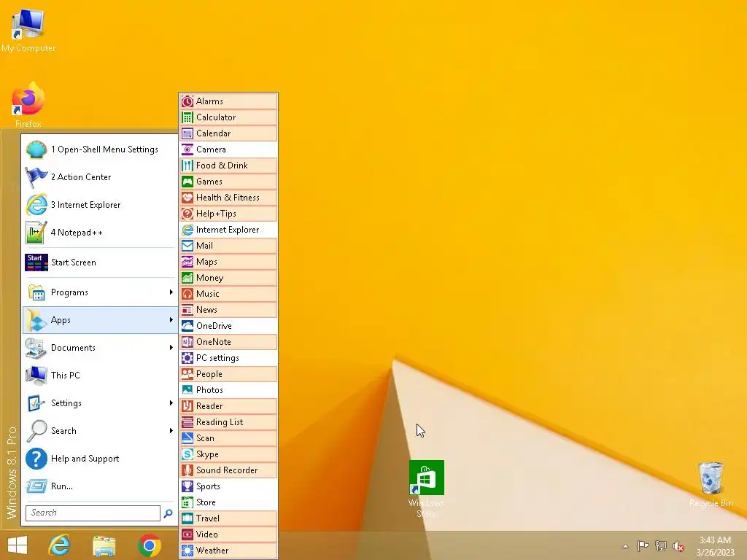Open the OneNote app
This screenshot has height=560, width=747.
(228, 341)
